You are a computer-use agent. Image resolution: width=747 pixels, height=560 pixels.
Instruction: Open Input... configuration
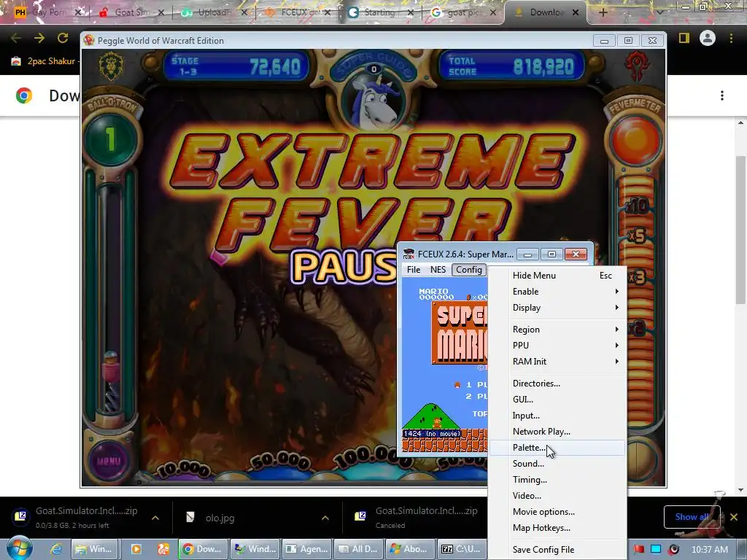coord(557,416)
